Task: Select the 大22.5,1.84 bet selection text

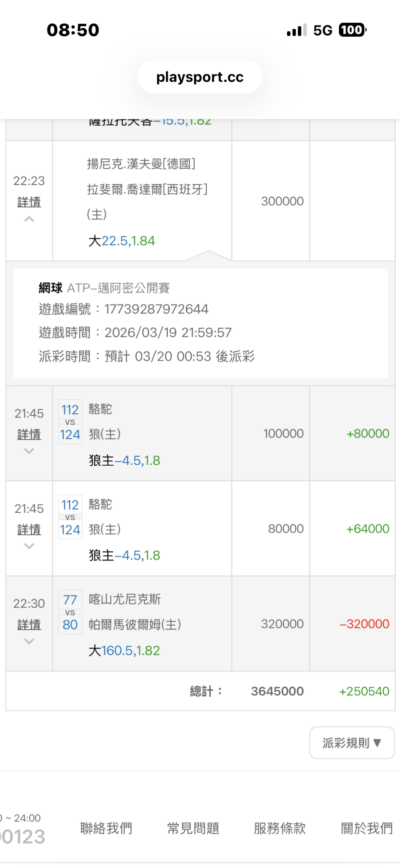Action: coord(122,241)
